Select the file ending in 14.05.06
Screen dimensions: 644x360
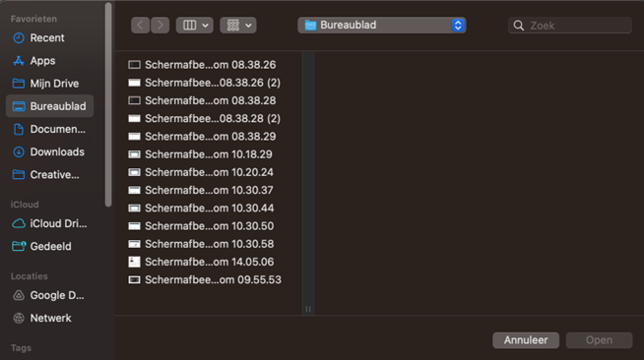(x=209, y=262)
